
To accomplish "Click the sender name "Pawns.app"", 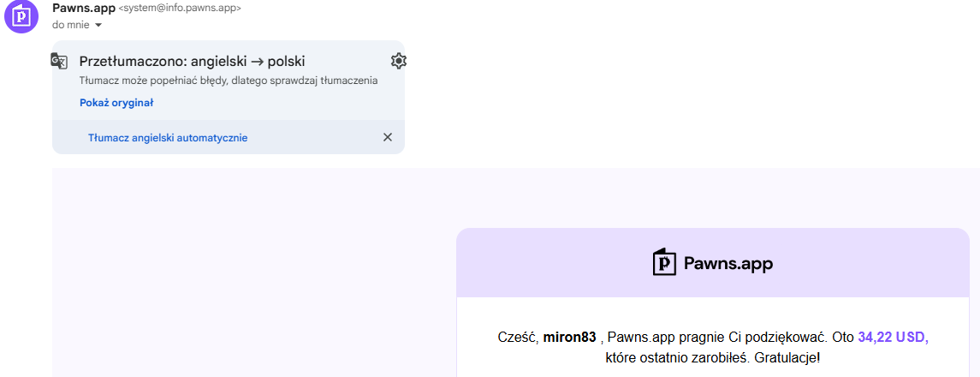I will (x=84, y=8).
